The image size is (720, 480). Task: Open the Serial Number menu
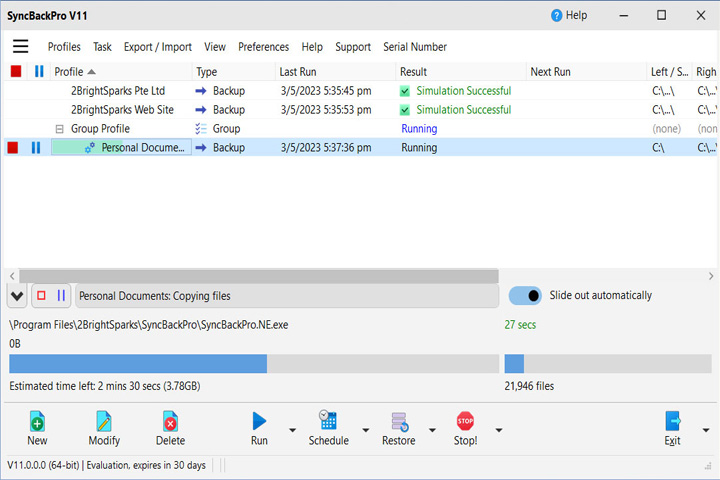point(415,47)
